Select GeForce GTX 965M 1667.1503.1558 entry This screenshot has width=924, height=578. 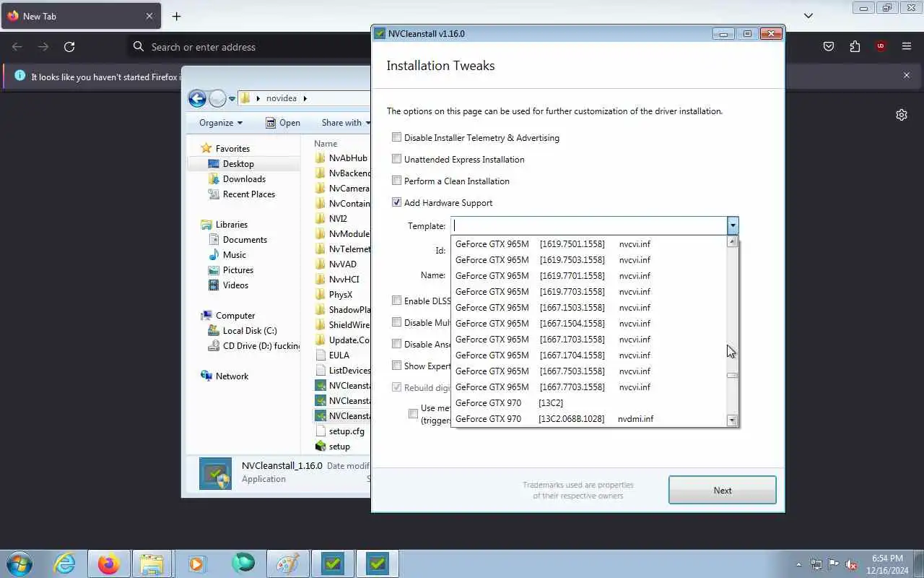coord(589,308)
